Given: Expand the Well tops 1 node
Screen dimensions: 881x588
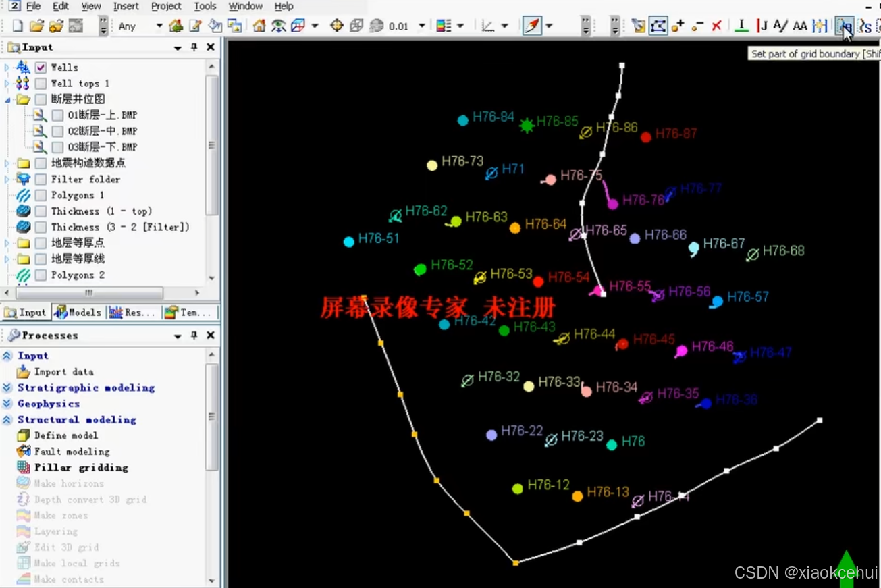Looking at the screenshot, I should pyautogui.click(x=7, y=84).
